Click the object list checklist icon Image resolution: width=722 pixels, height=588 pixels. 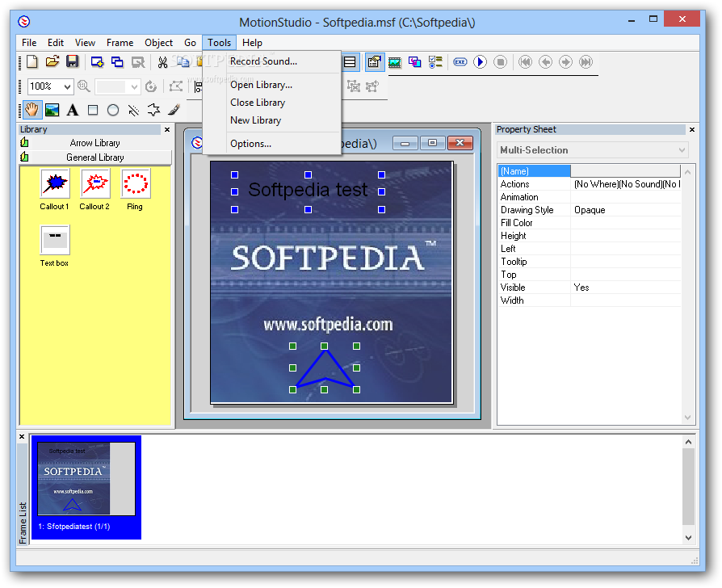tap(435, 61)
